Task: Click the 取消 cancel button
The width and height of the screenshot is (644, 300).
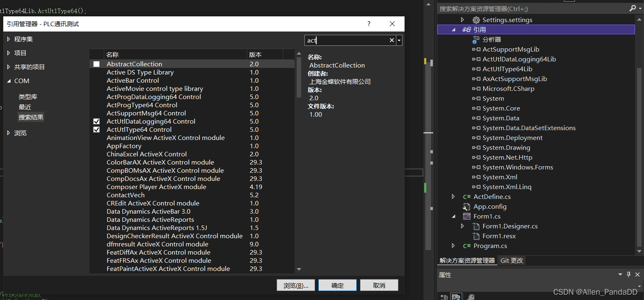Action: 379,285
